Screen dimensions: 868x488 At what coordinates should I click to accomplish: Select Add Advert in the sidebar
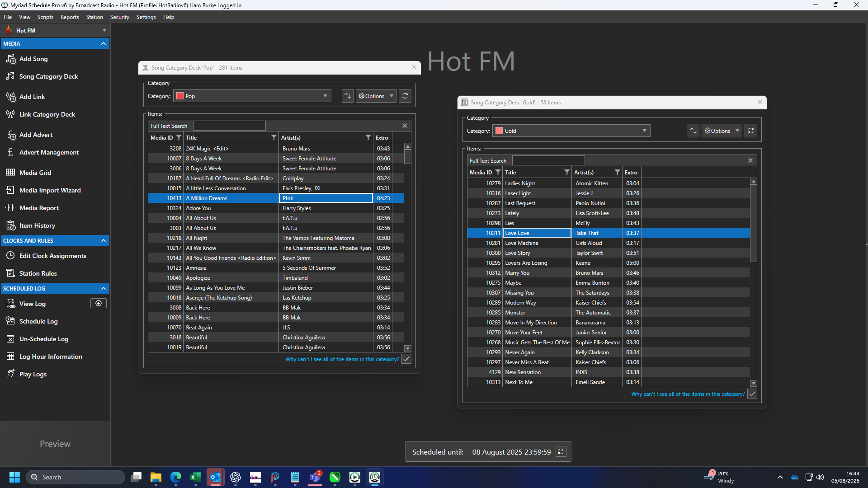36,135
